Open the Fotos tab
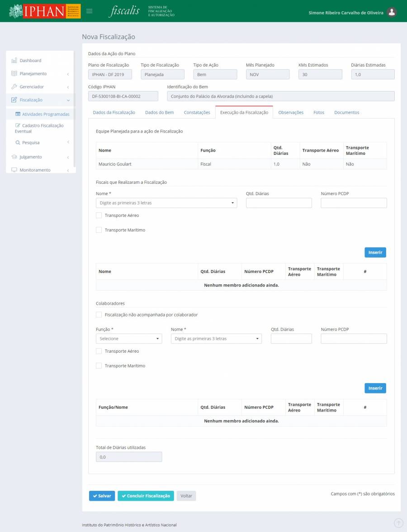Screen dimensions: 407x532 [x=318, y=112]
